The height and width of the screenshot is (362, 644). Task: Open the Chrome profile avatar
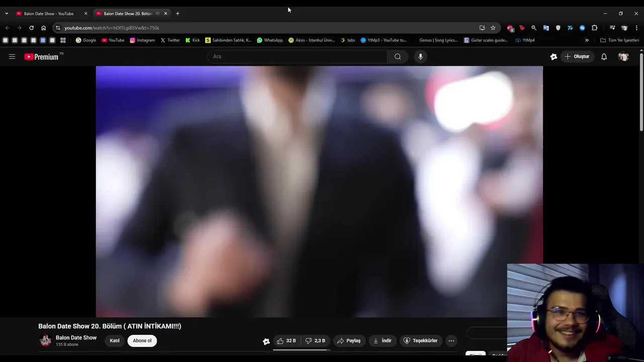pos(624,28)
